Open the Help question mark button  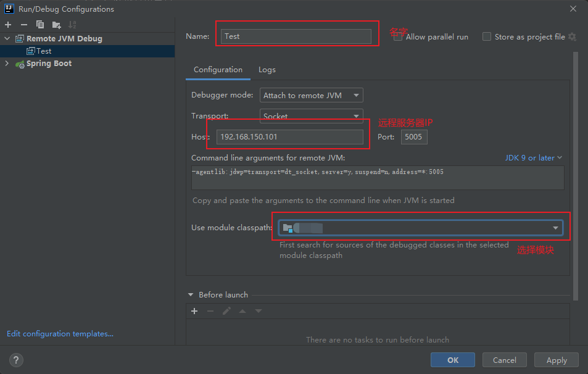(17, 360)
